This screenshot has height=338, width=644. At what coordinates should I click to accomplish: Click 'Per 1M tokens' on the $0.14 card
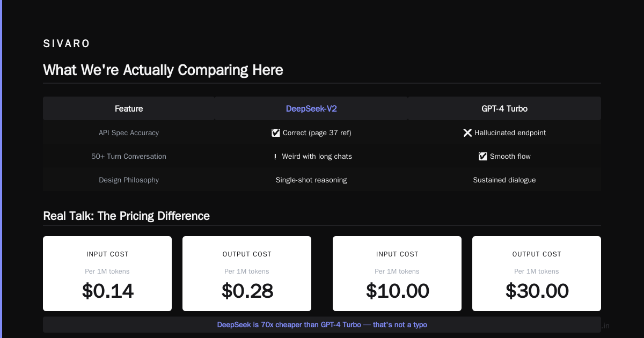coord(107,271)
